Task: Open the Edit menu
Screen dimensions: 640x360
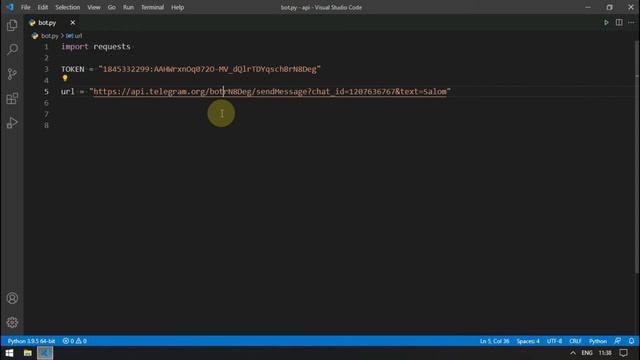Action: [43, 7]
